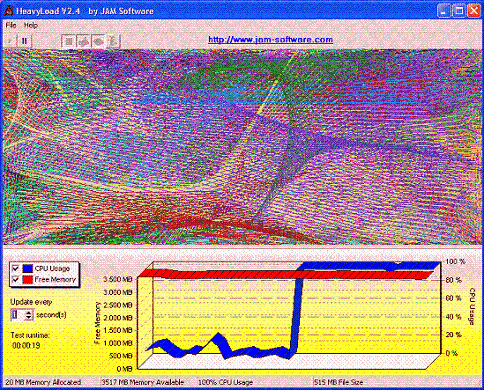Click the test runtime value 00:00:19
The height and width of the screenshot is (390, 484).
[x=26, y=346]
